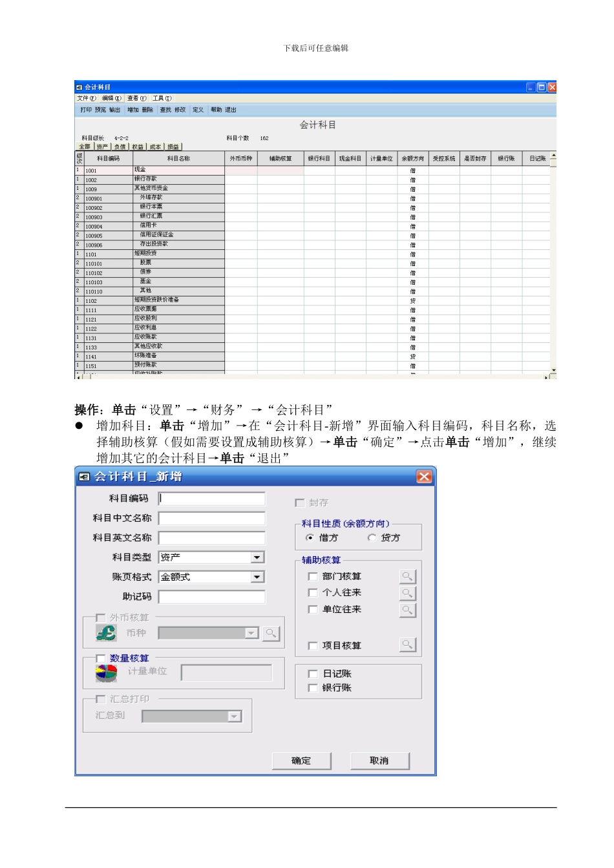
Task: Switch to the 负债 tab
Action: (x=120, y=147)
